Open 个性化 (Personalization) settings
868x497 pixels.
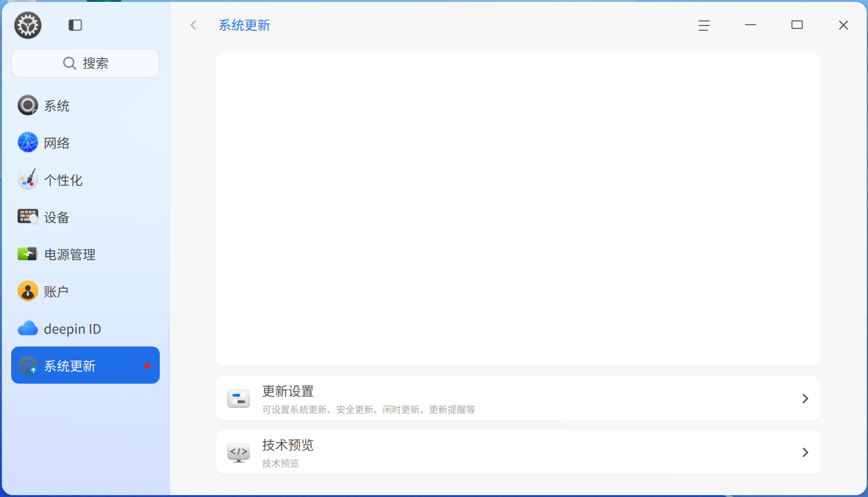[x=27, y=179]
